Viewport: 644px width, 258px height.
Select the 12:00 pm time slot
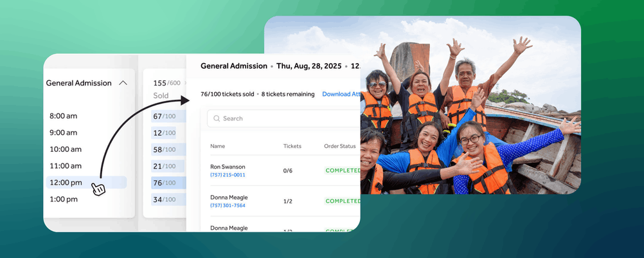pos(86,183)
